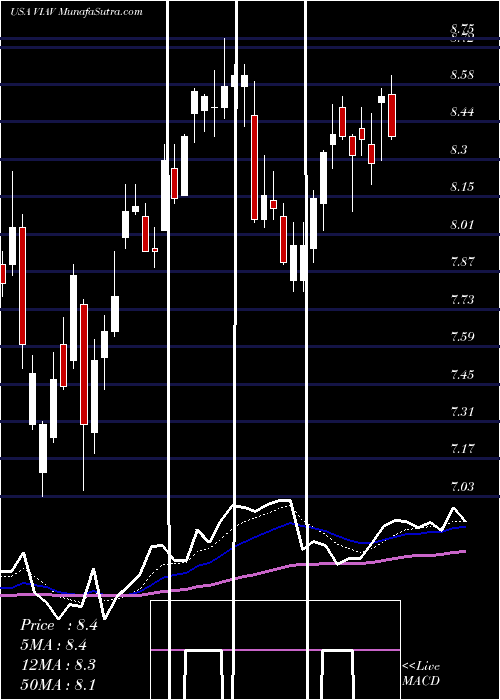
Task: Click the 8.01 price axis label
Action: tap(462, 224)
